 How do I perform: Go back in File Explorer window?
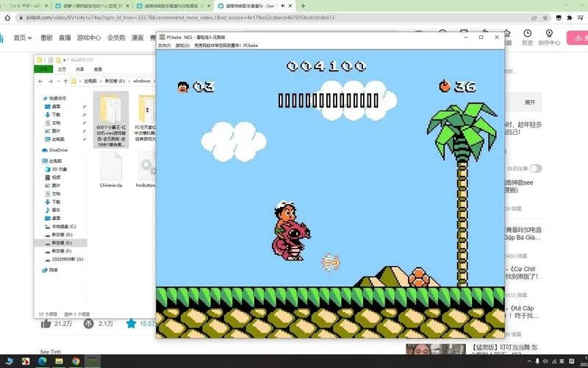[x=40, y=81]
